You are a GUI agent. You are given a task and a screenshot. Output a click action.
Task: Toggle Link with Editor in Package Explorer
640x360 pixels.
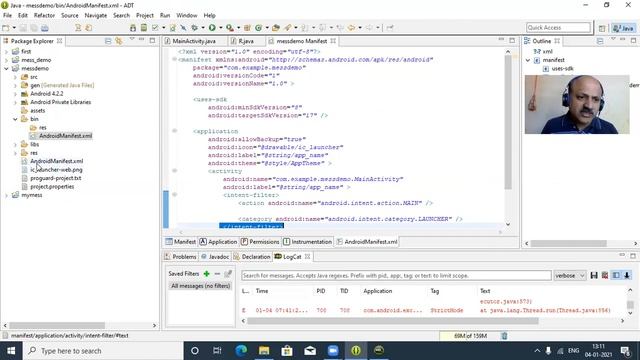[119, 41]
